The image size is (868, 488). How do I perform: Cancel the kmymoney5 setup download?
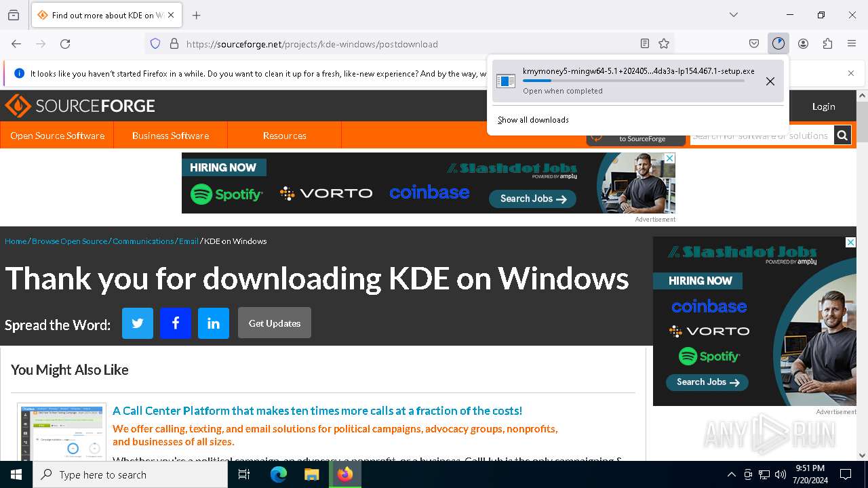coord(770,81)
